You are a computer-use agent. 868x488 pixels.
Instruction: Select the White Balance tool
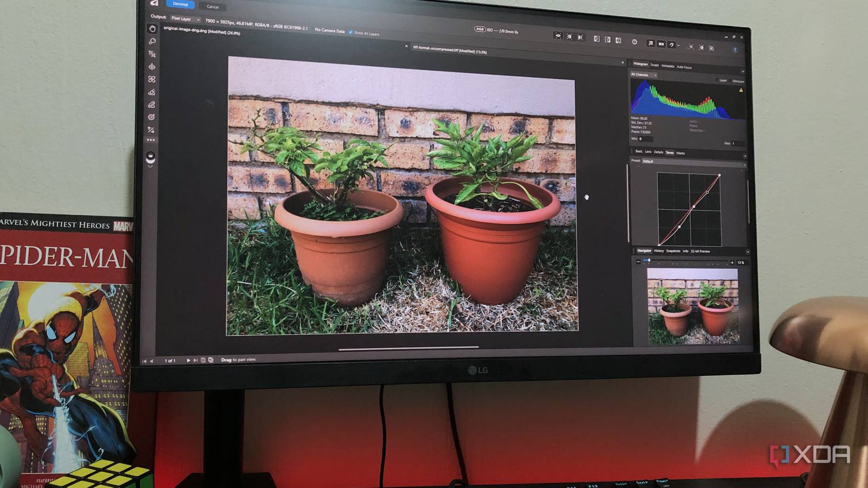point(152,66)
